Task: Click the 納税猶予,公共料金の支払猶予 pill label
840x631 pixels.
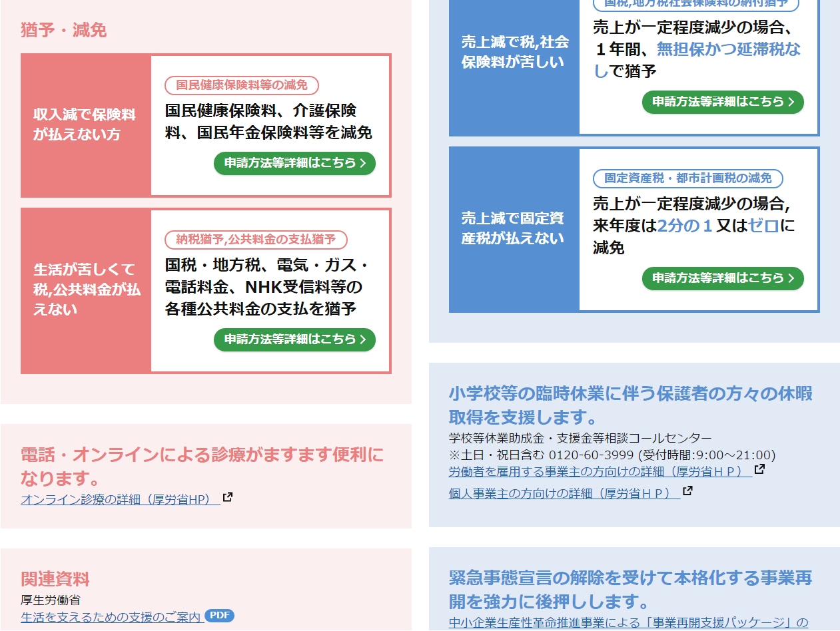Action: click(256, 240)
